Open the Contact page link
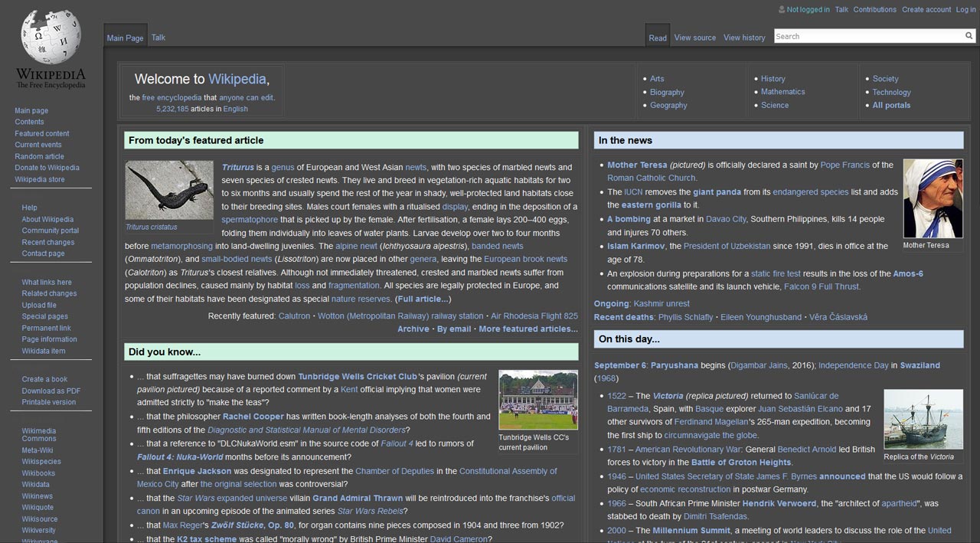The height and width of the screenshot is (543, 980). click(x=43, y=254)
